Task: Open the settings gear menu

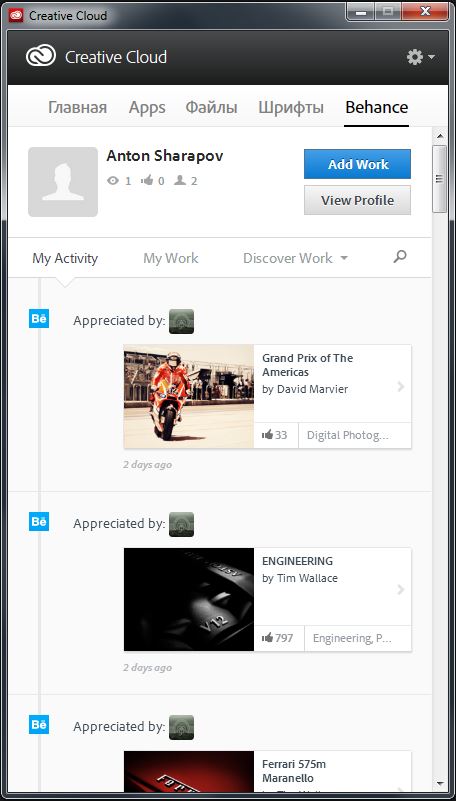Action: click(x=420, y=57)
